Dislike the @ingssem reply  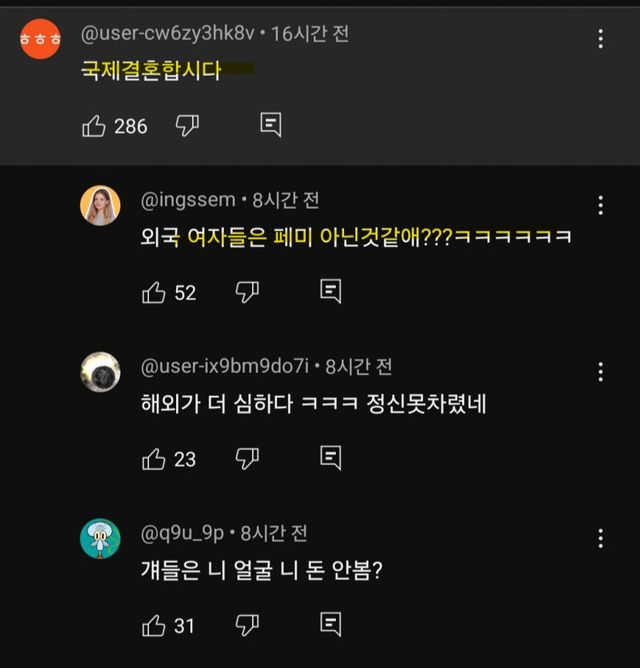click(247, 292)
